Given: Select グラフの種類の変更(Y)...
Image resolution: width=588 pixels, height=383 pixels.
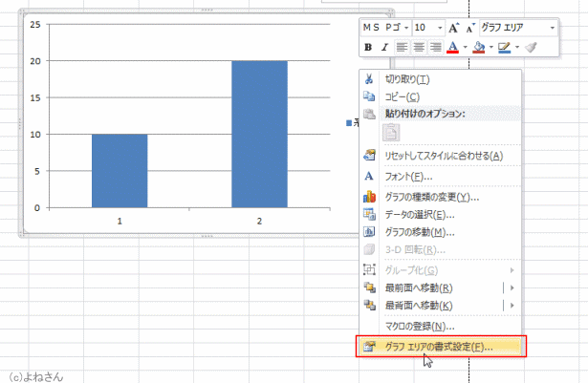Looking at the screenshot, I should click(x=441, y=197).
